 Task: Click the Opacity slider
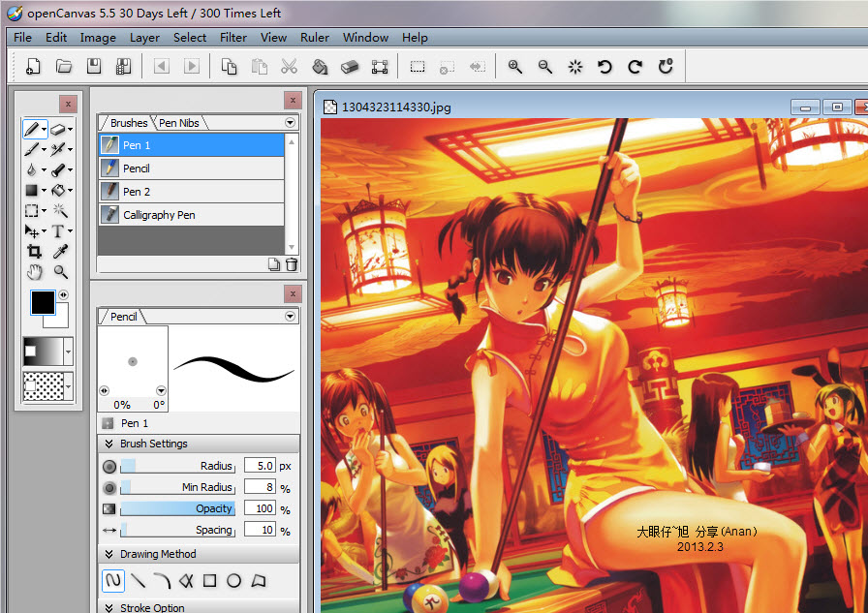177,508
